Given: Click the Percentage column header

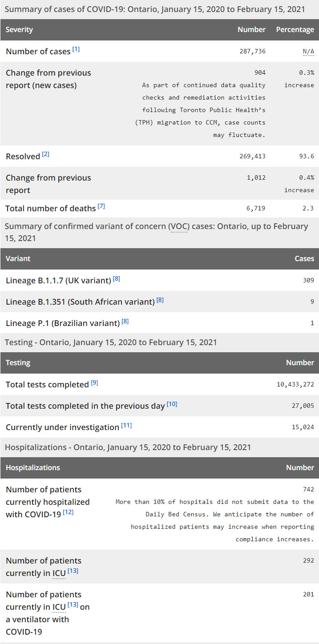Looking at the screenshot, I should 295,30.
